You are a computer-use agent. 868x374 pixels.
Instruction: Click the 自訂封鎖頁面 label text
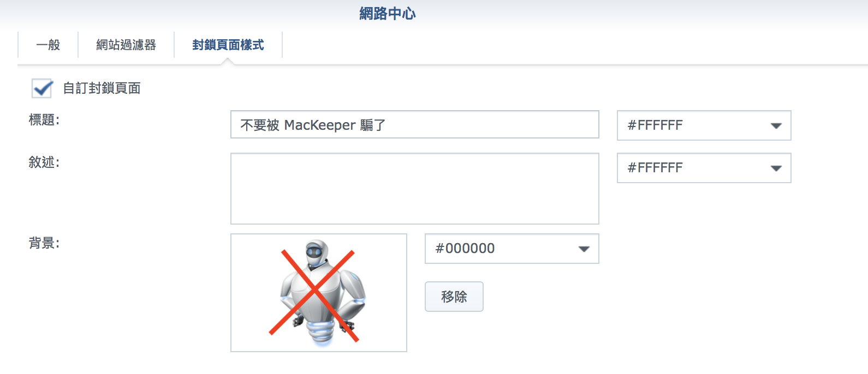pyautogui.click(x=102, y=88)
